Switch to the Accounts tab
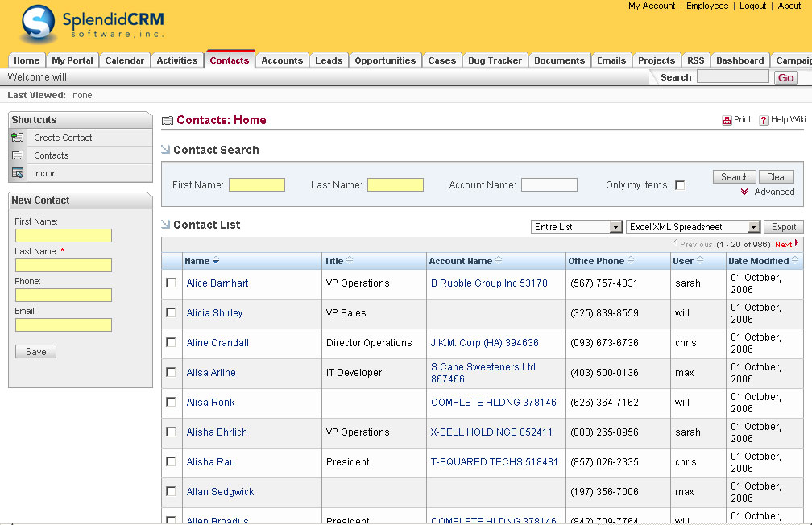 click(x=282, y=60)
